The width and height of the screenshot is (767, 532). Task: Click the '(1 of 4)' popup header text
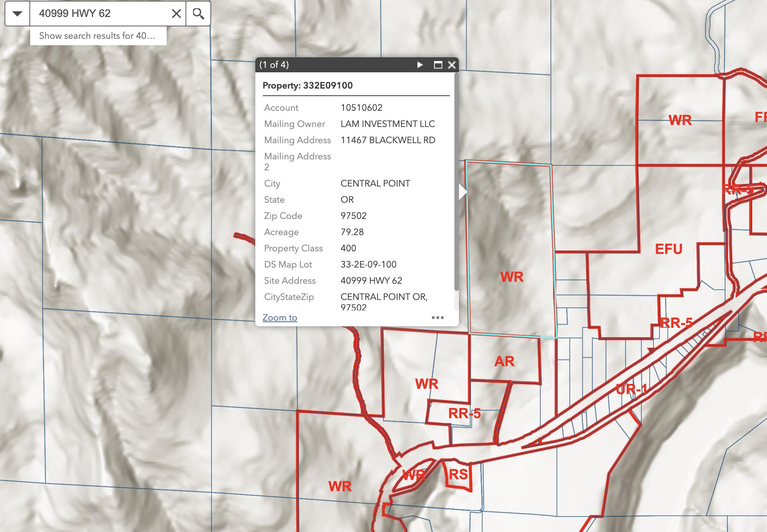[274, 65]
